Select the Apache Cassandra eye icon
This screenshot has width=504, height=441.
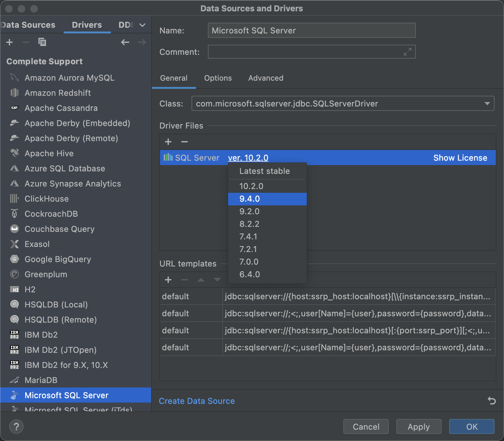(14, 108)
